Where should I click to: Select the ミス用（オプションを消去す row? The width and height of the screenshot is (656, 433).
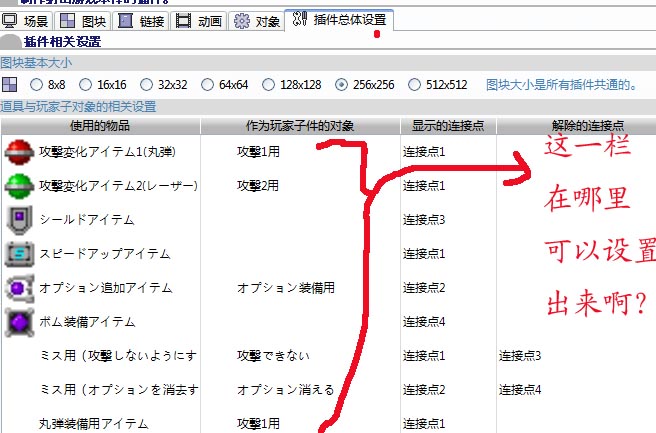click(x=119, y=389)
